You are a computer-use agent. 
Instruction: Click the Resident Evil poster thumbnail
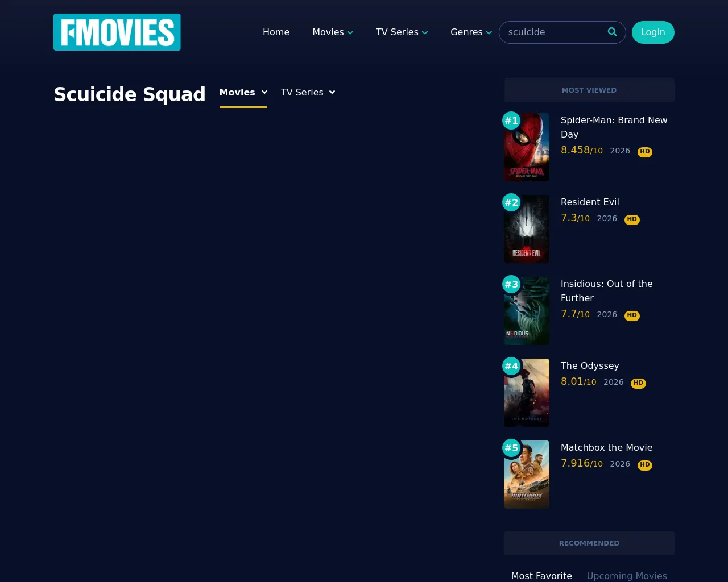click(x=527, y=229)
